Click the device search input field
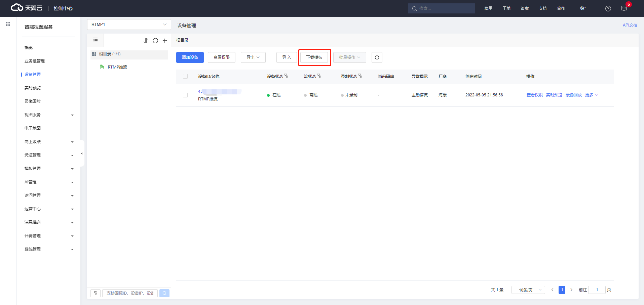 pyautogui.click(x=130, y=293)
